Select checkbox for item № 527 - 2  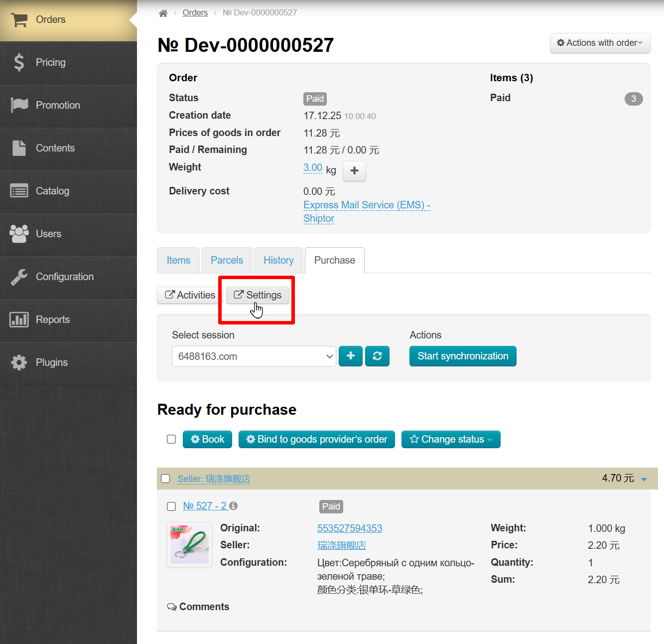click(171, 506)
